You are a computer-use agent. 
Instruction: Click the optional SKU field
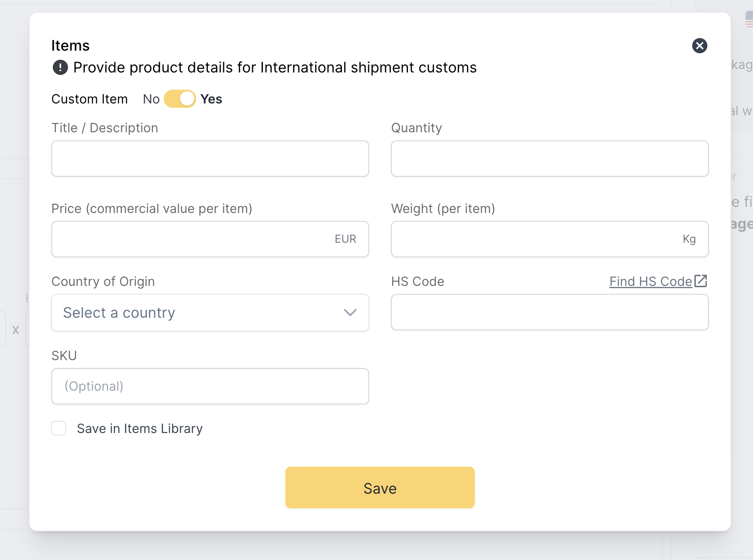point(210,386)
